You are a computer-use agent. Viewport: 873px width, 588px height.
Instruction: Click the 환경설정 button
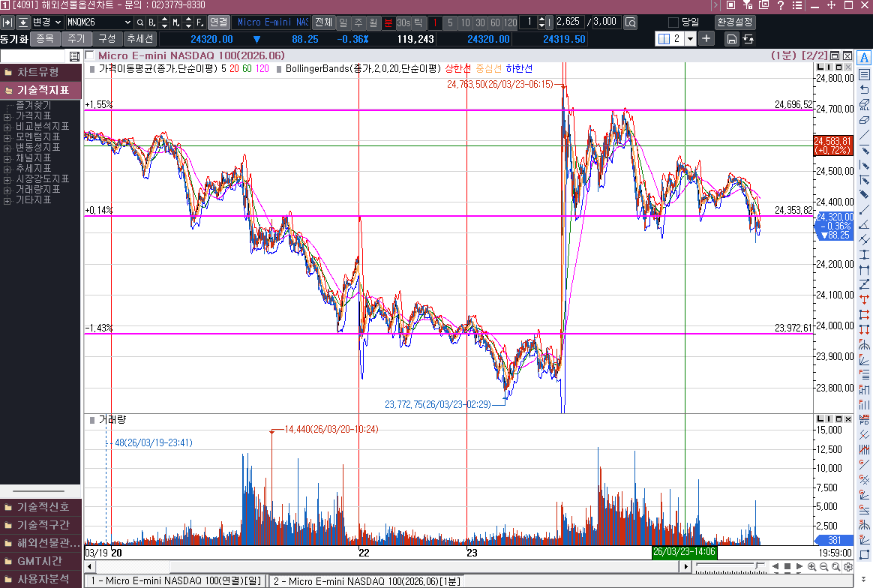pos(735,22)
